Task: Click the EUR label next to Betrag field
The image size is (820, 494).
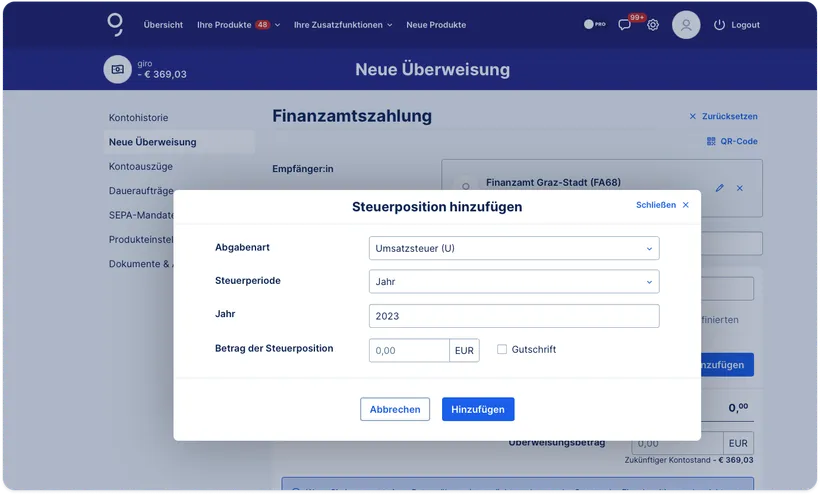Action: click(x=464, y=350)
